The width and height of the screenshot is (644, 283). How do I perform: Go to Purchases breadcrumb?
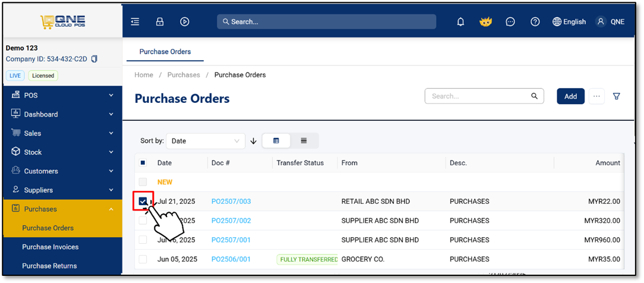pyautogui.click(x=184, y=75)
